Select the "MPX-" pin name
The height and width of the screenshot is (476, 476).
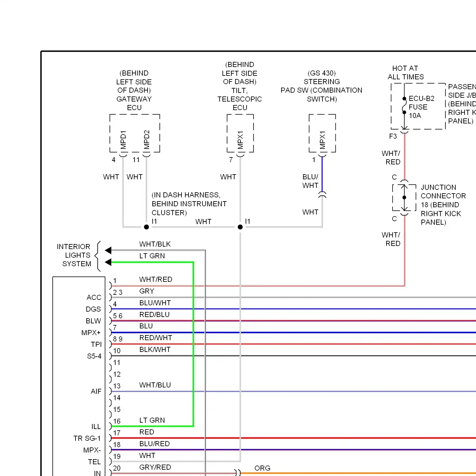(x=92, y=450)
